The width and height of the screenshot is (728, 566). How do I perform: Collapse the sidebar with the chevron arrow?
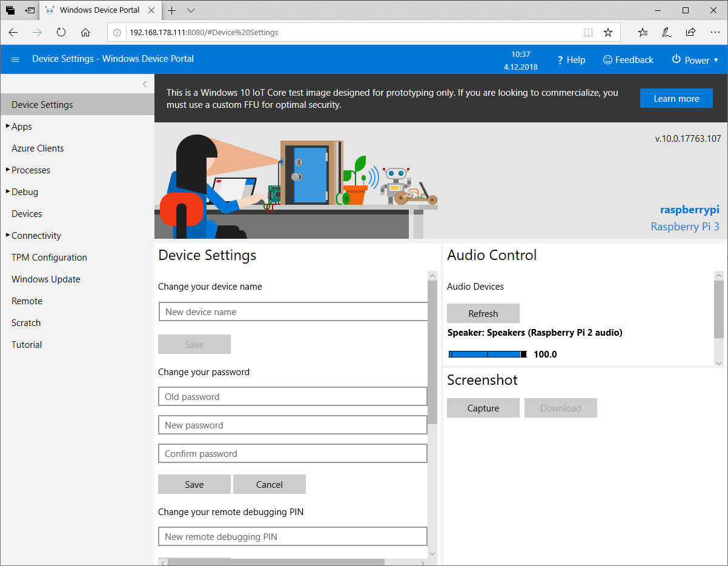click(145, 84)
